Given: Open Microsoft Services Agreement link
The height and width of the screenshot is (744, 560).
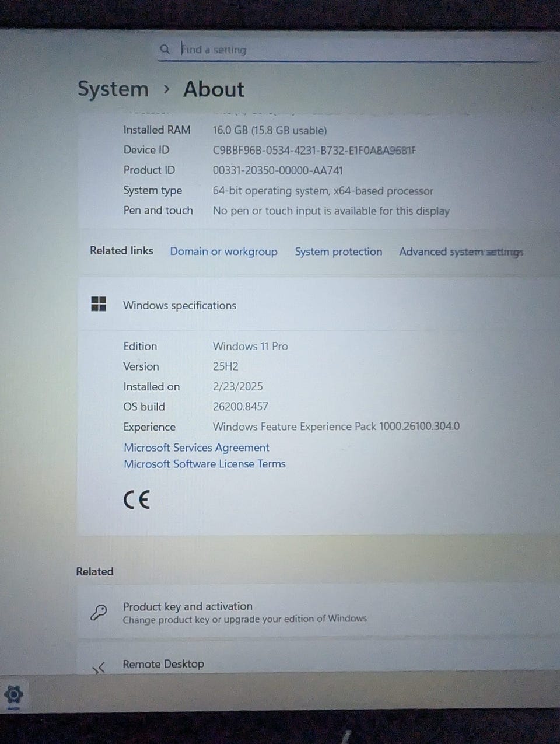Looking at the screenshot, I should click(x=197, y=448).
